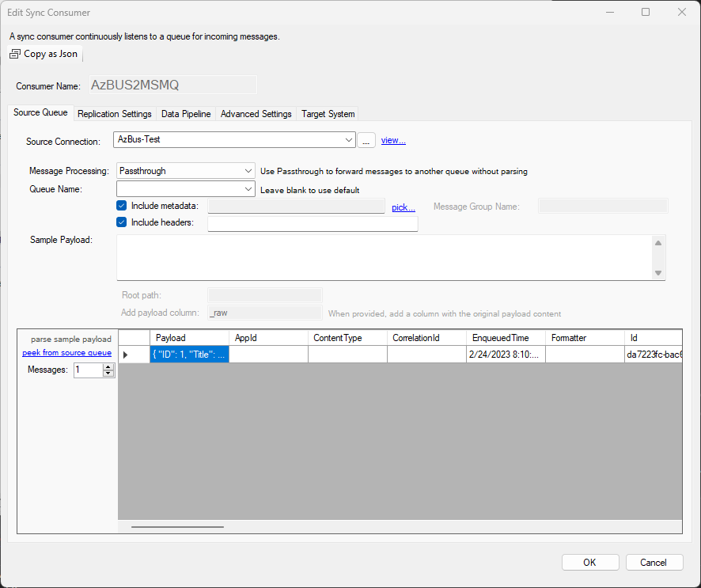Click the Sample Payload scroll down arrow
Viewport: 701px width, 588px height.
click(x=658, y=273)
